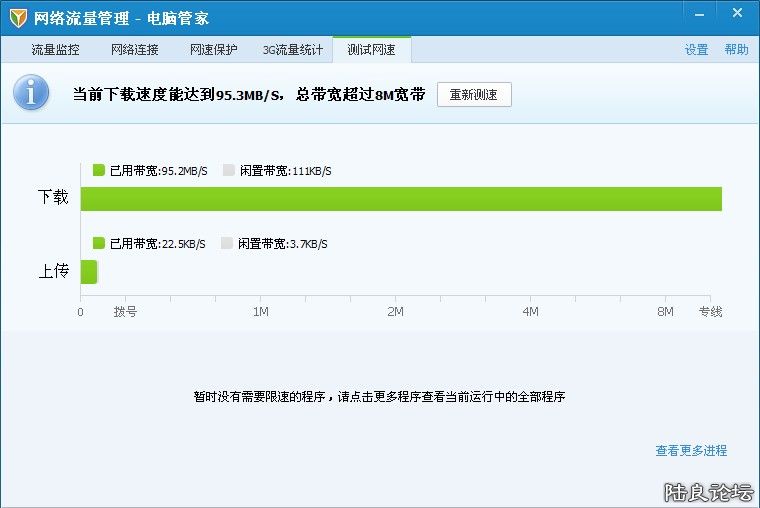Click the 已用带宽:22.5KB/S text
Image resolution: width=760 pixels, height=508 pixels.
pos(158,243)
